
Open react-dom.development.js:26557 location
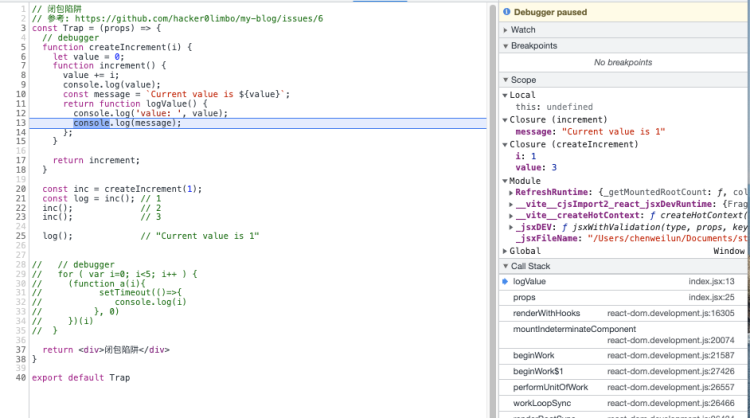[x=671, y=387]
